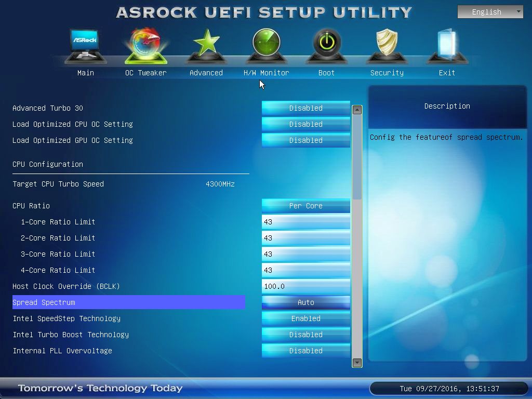Open the Advanced star icon
This screenshot has width=532, height=399.
click(206, 46)
